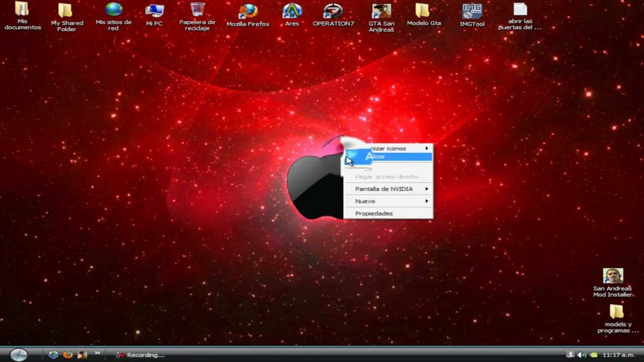The image size is (644, 362).
Task: Expand the Nuevo submenu
Action: click(387, 201)
